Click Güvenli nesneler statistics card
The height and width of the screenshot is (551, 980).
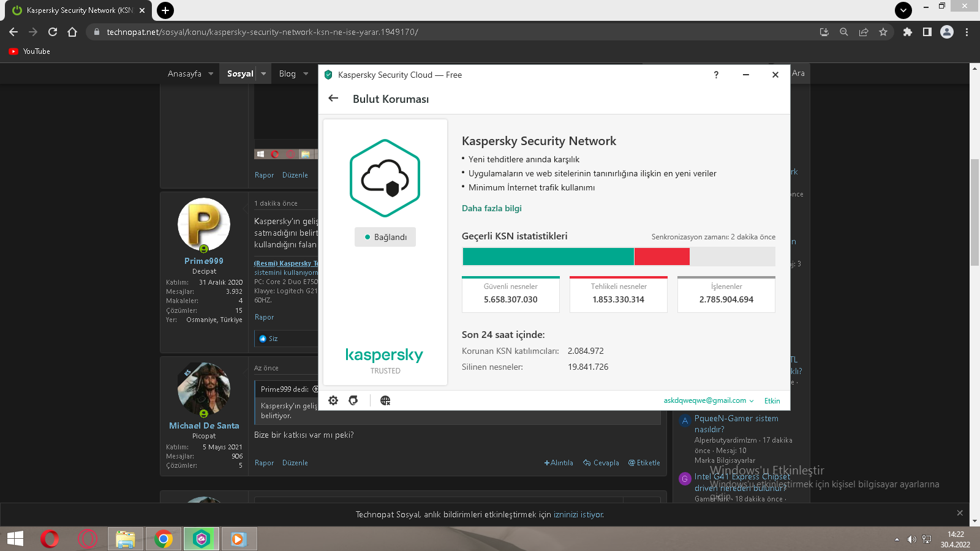511,294
